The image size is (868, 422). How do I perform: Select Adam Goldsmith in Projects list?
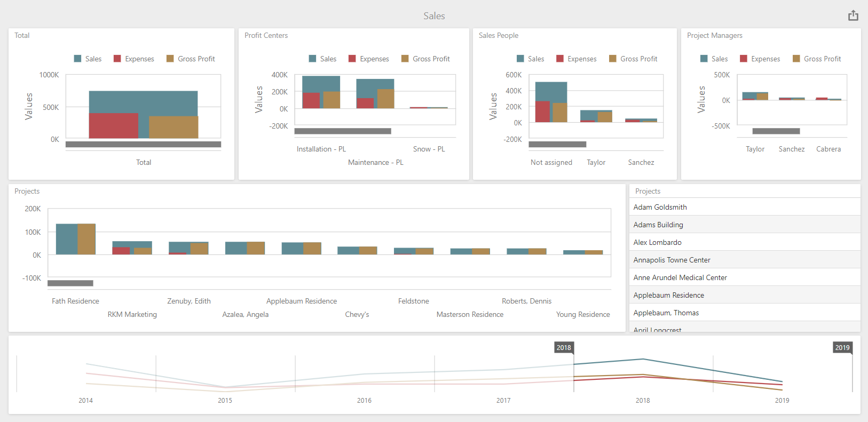click(745, 207)
